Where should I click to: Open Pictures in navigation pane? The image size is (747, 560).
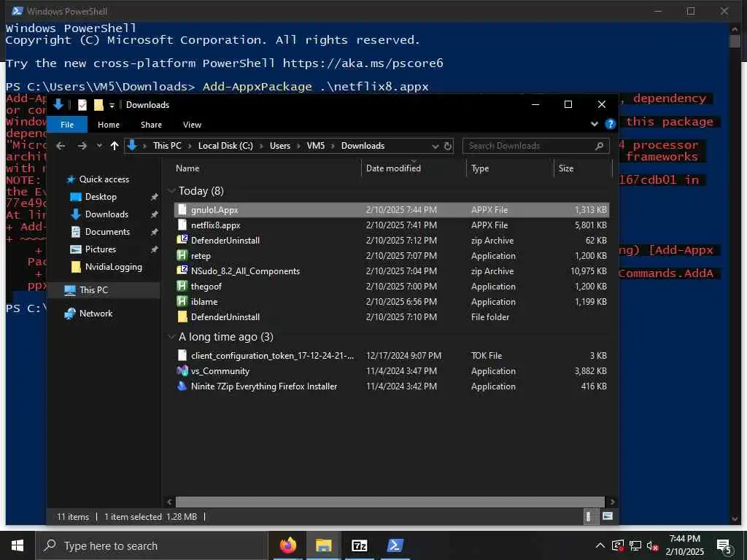(100, 249)
